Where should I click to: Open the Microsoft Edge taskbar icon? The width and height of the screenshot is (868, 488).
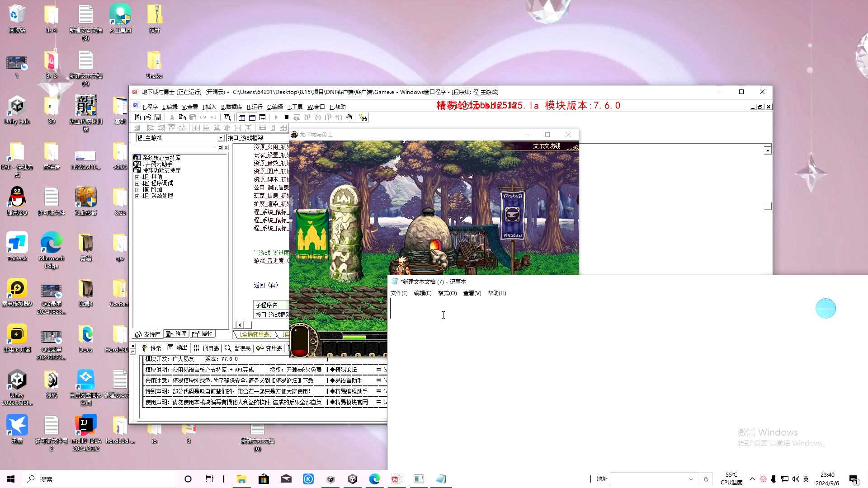[x=374, y=479]
